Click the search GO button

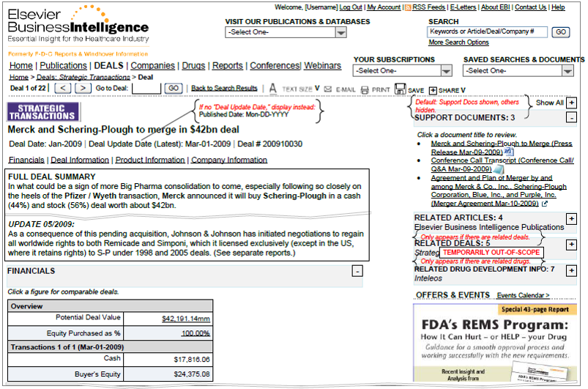(561, 32)
